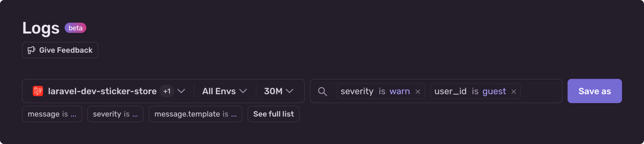Viewport: 644px width, 144px height.
Task: Click the megaphone feedback icon
Action: tap(31, 50)
